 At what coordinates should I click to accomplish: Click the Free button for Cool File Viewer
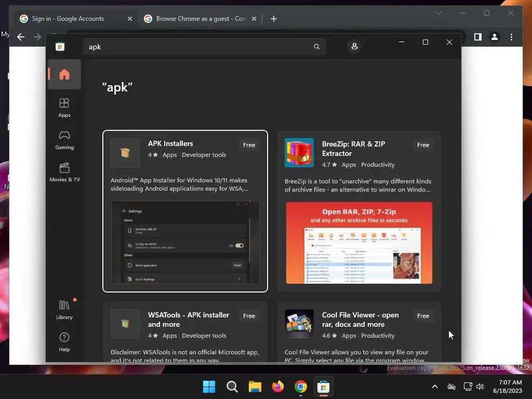[x=423, y=316]
